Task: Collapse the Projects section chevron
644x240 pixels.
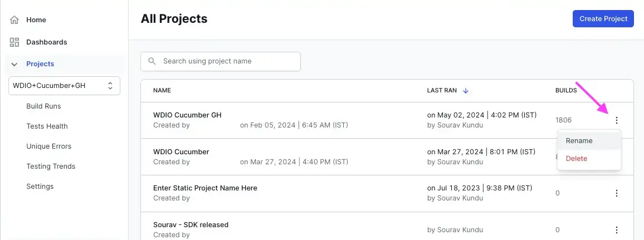Action: pos(14,64)
